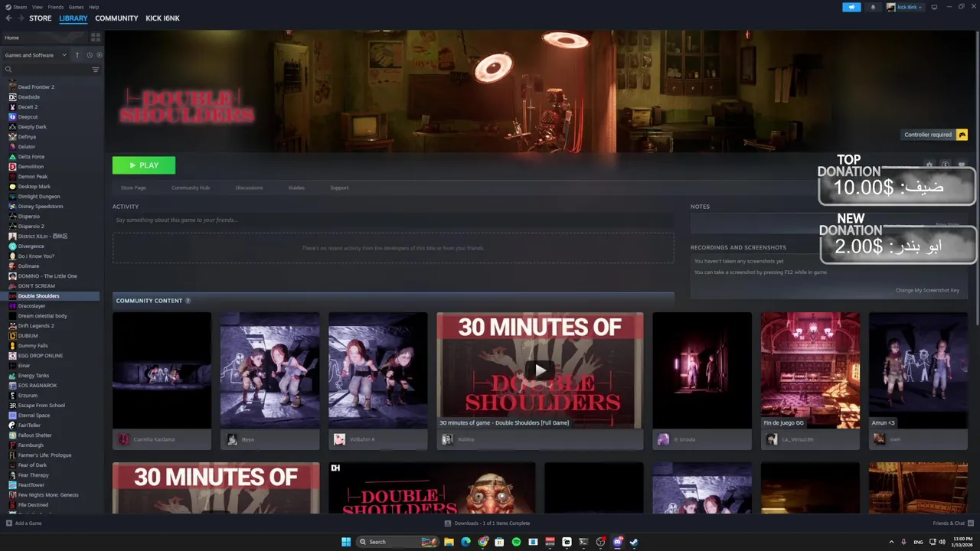Click the library search magnifier icon

click(x=8, y=70)
